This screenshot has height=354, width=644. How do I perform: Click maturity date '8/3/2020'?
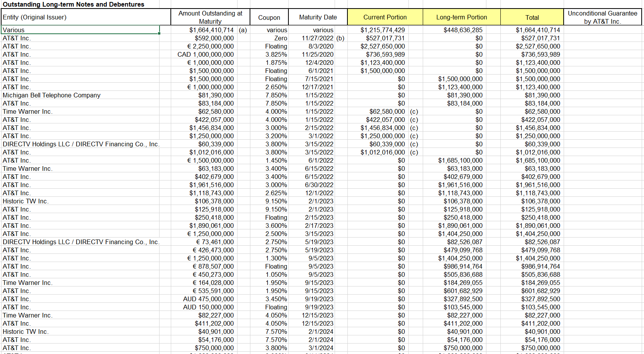312,46
